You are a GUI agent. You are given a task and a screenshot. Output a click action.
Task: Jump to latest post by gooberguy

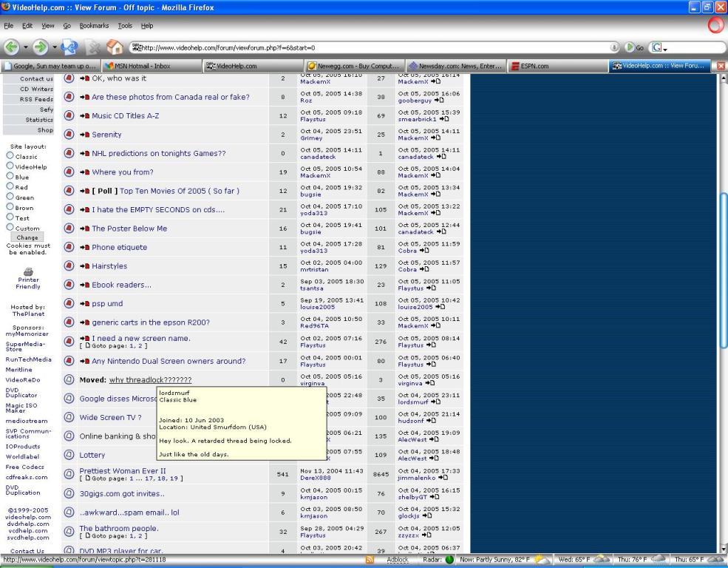tap(438, 101)
